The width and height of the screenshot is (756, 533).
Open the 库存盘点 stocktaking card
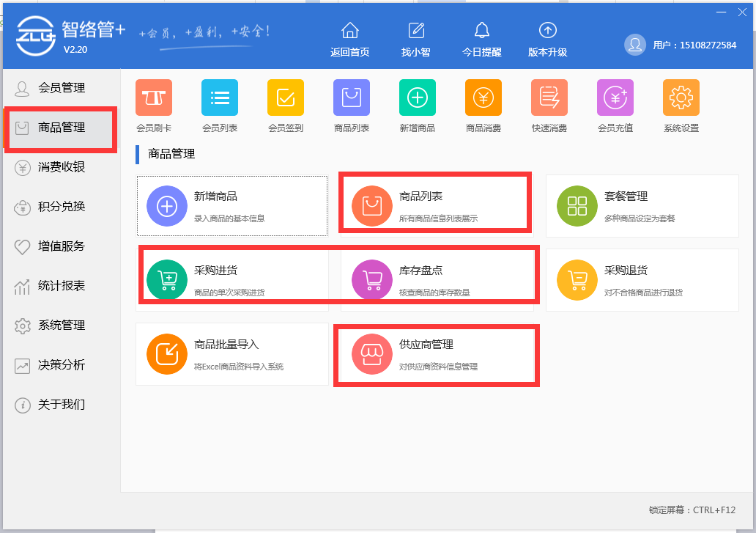pos(435,276)
